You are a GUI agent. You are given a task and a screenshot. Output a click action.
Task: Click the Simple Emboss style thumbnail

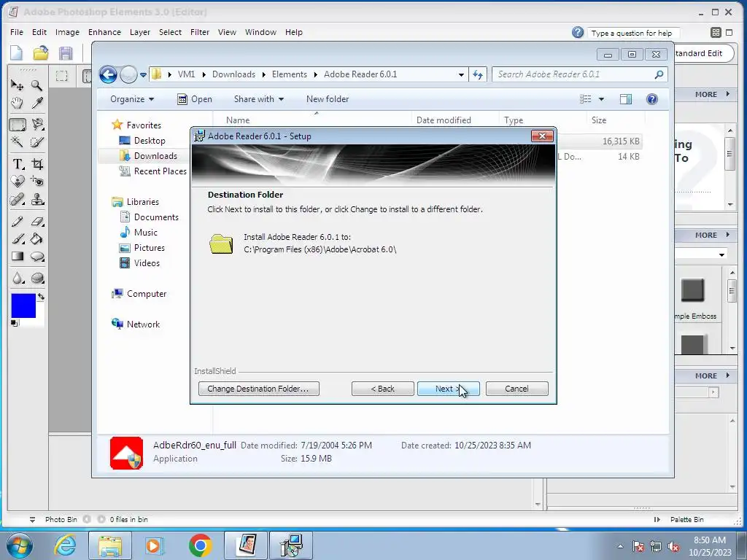[x=692, y=290]
